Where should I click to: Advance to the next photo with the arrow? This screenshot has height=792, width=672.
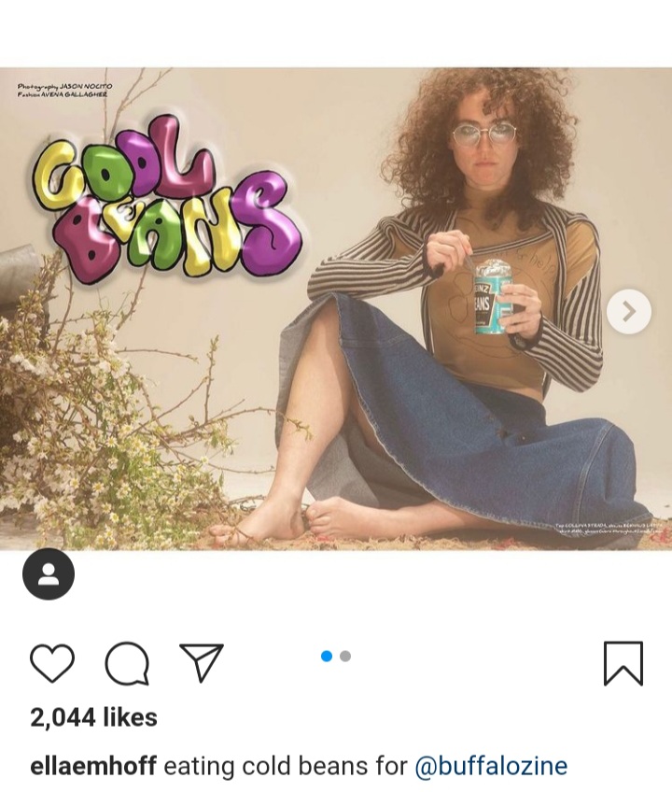coord(628,312)
